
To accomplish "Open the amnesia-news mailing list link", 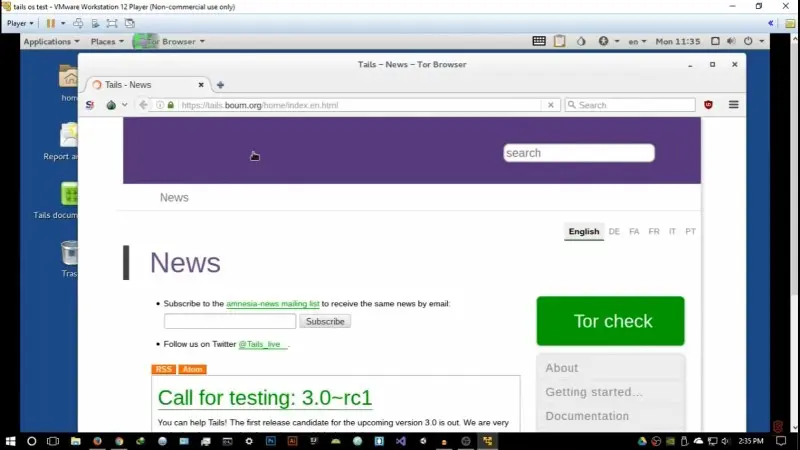I will [273, 304].
